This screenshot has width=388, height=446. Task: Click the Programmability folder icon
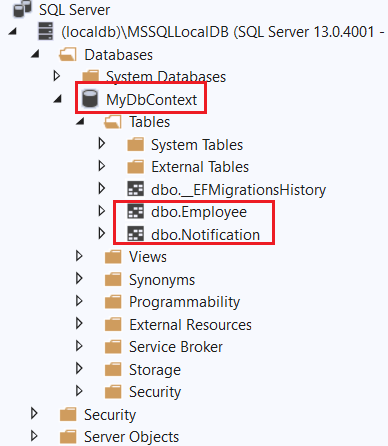pyautogui.click(x=113, y=302)
